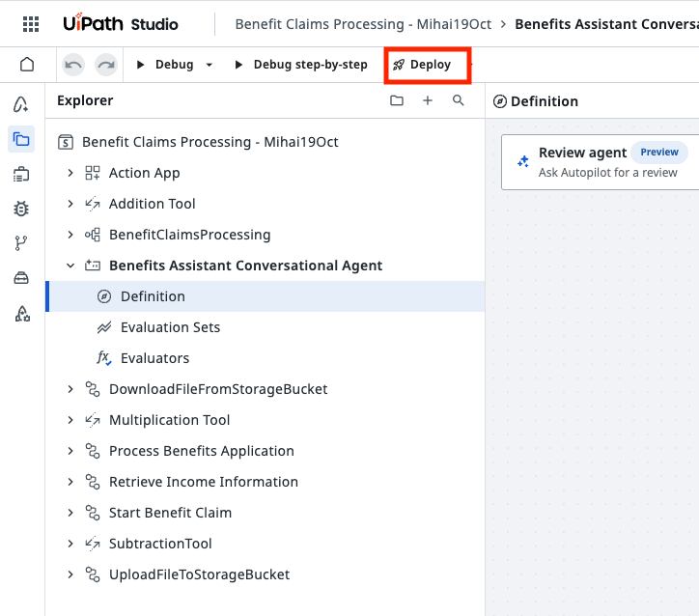Expand Process Benefits Application node
This screenshot has height=616, width=699.
70,451
